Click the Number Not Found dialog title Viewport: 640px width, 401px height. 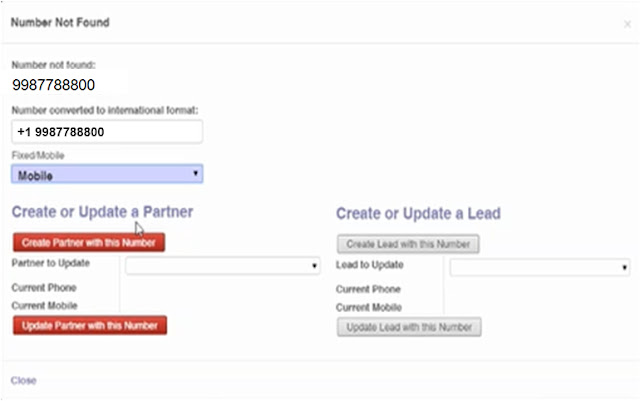point(60,22)
